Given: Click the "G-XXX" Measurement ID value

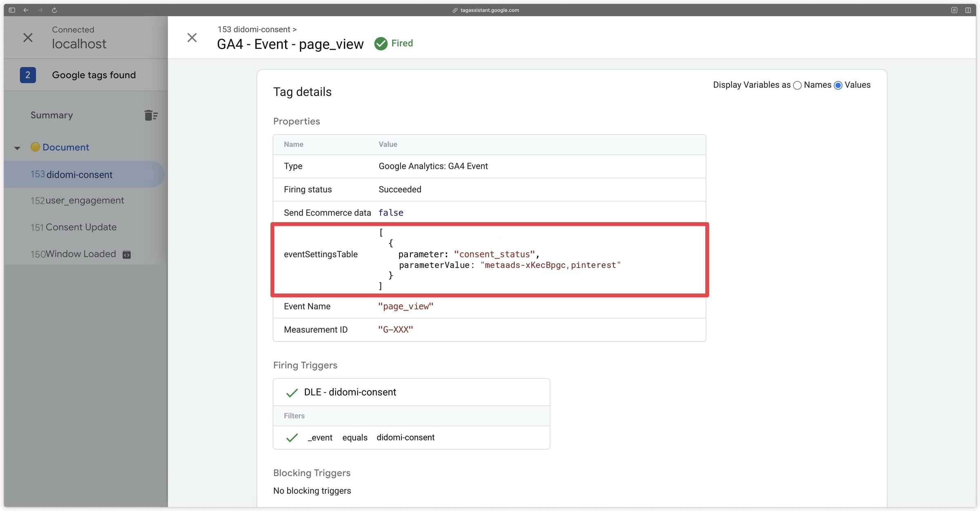Looking at the screenshot, I should pyautogui.click(x=396, y=329).
